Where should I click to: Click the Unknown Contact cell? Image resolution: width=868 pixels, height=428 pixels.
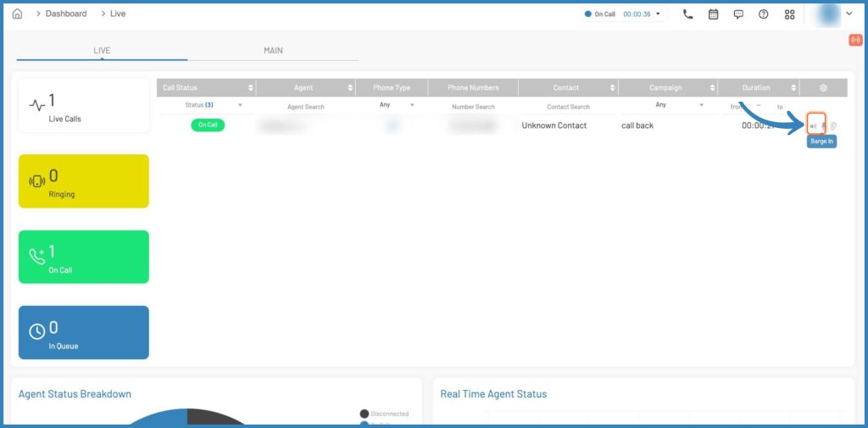click(554, 125)
